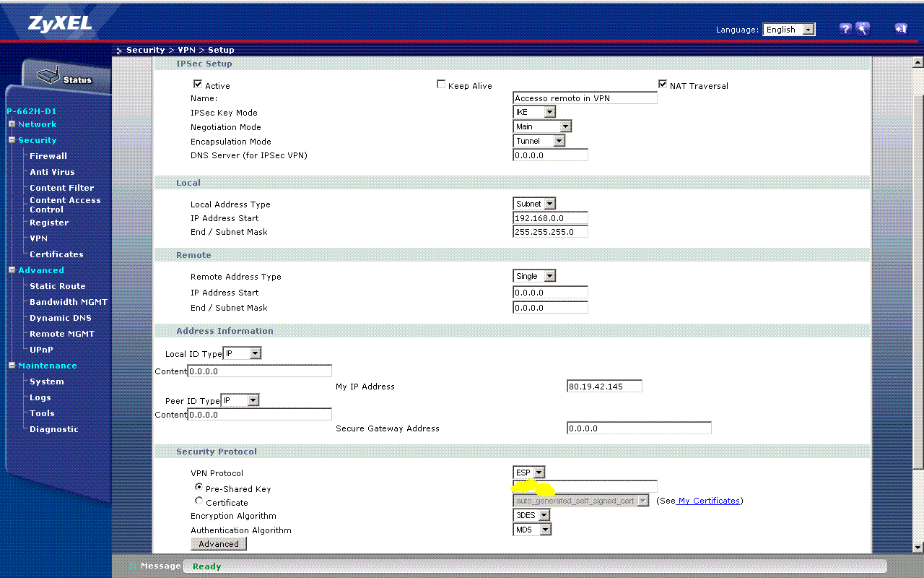Open the Negotiation Mode dropdown
Viewport: 924px width, 578px height.
[x=542, y=126]
